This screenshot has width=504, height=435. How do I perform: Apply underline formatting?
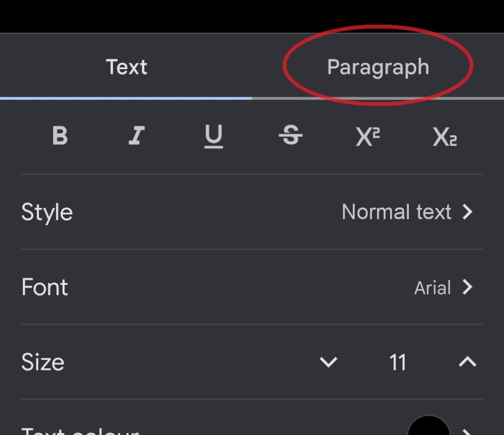(214, 136)
